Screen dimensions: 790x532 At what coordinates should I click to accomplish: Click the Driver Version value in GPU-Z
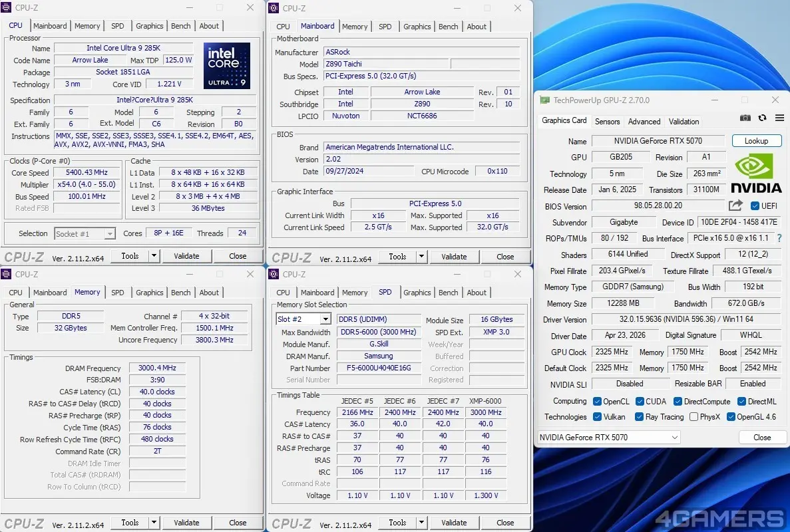(x=686, y=319)
